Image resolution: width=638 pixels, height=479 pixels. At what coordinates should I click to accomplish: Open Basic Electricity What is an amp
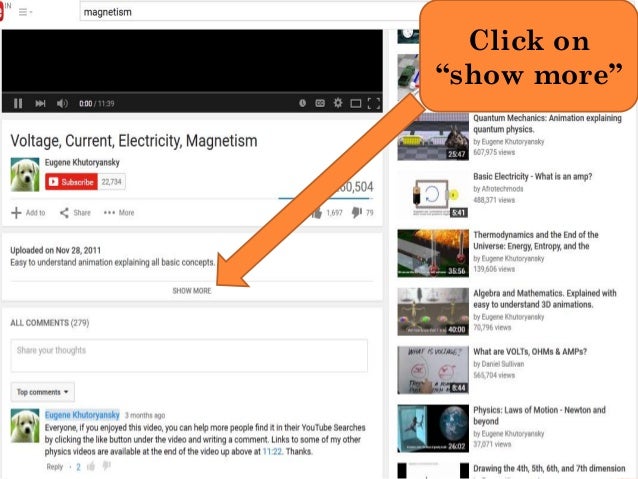tap(533, 176)
